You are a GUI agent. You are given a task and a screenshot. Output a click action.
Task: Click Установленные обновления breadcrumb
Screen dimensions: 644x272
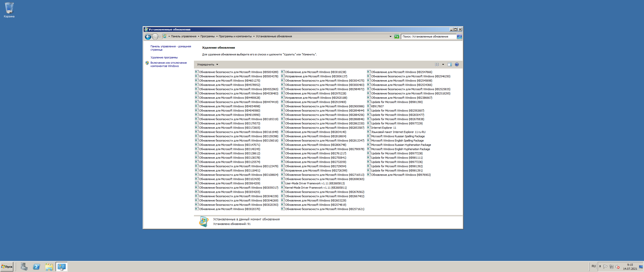click(274, 37)
